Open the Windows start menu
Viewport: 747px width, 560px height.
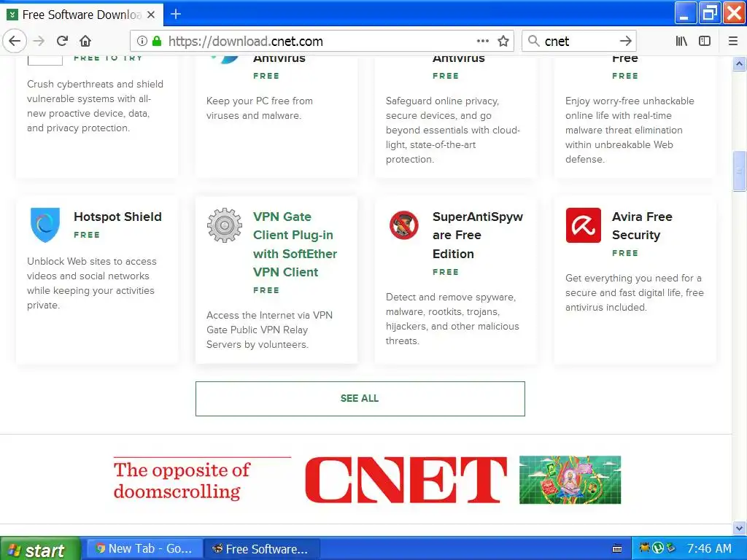point(40,549)
